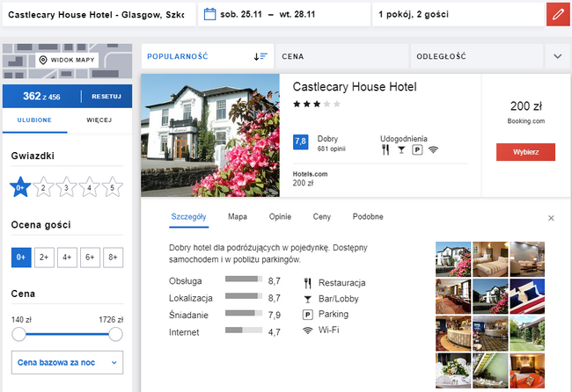
Task: Click the bar cocktail icon under Udogodnienia
Action: [x=401, y=149]
